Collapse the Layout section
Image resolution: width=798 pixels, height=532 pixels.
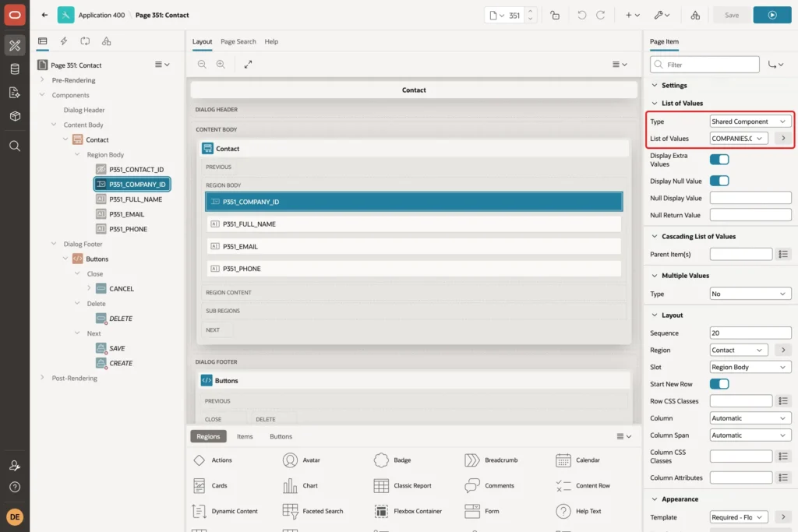click(655, 315)
